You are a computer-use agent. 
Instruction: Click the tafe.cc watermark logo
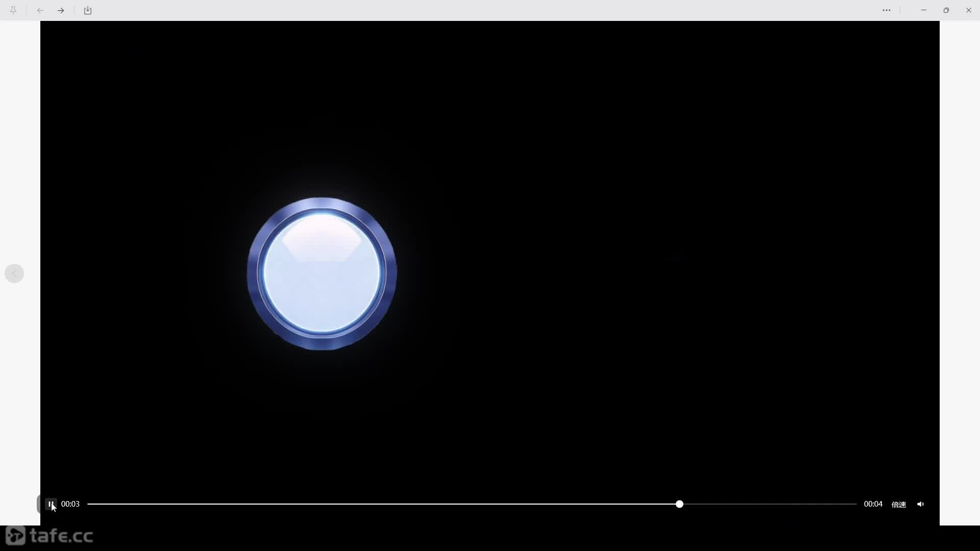click(50, 536)
